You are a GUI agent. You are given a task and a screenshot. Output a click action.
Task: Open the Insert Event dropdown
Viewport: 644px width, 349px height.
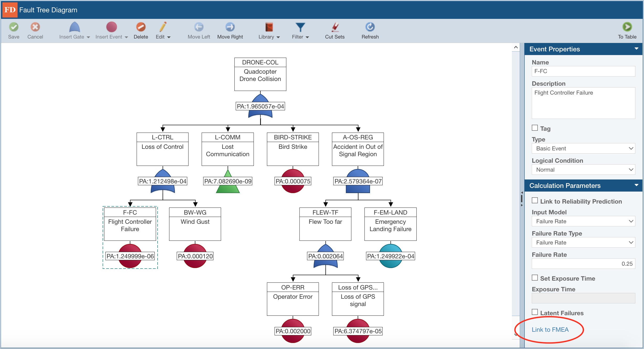pyautogui.click(x=127, y=37)
